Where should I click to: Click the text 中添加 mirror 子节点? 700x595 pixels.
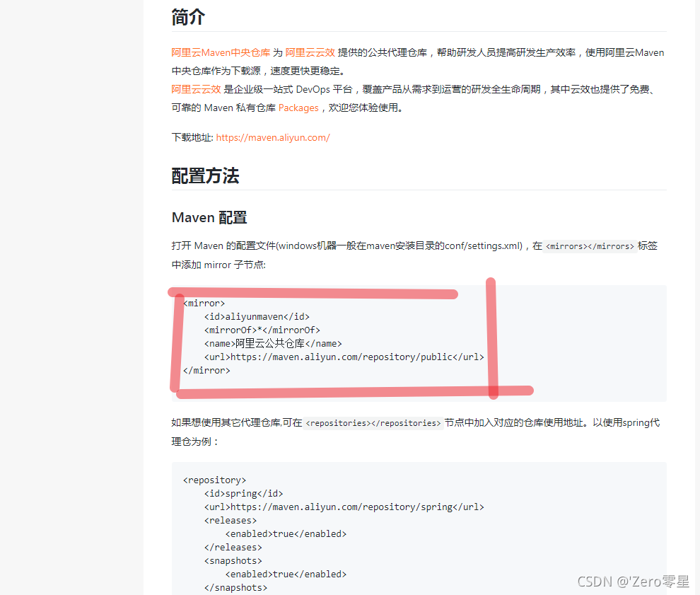point(218,265)
